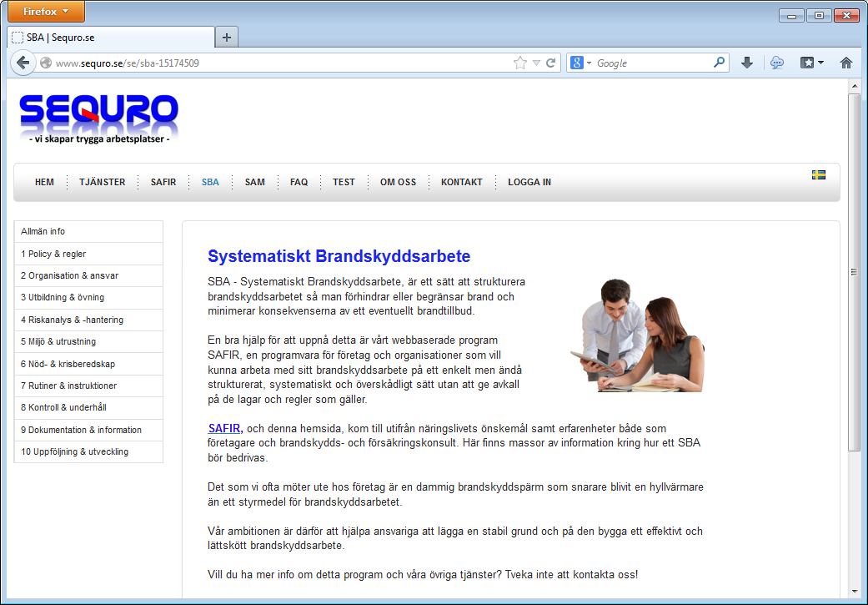Click the photo of two people reading
The height and width of the screenshot is (605, 868).
point(637,335)
